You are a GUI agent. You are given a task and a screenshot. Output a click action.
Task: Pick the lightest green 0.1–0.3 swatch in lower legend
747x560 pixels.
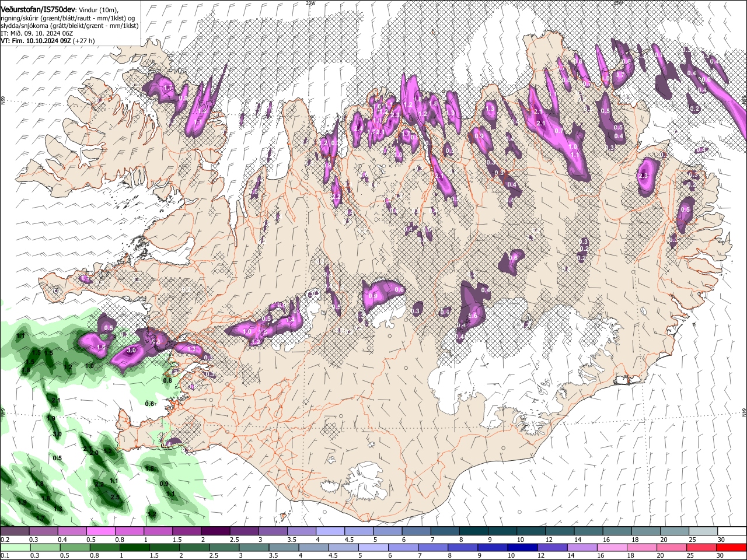[x=15, y=547]
